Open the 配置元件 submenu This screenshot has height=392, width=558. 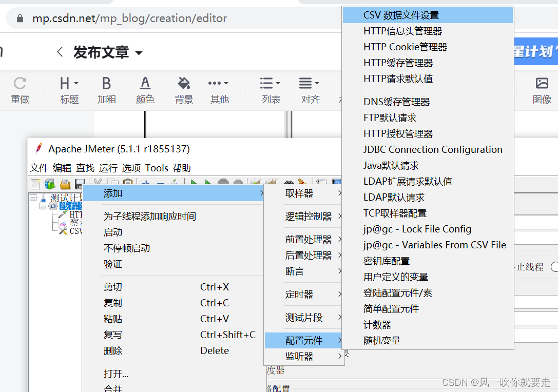click(x=304, y=341)
